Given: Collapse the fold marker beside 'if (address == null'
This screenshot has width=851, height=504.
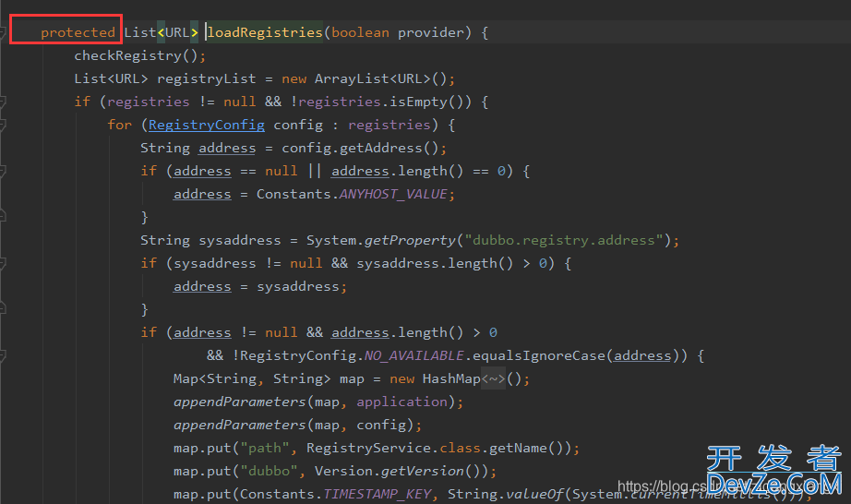Looking at the screenshot, I should (2, 171).
